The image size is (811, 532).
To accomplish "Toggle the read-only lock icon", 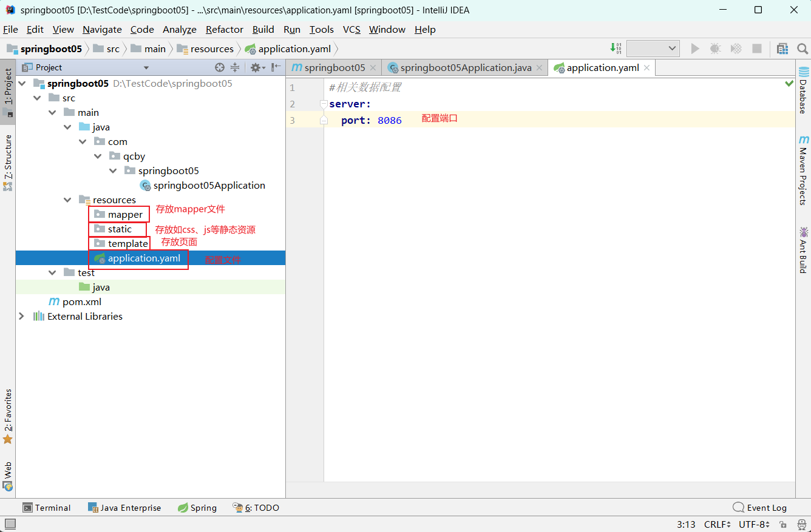I will pos(783,525).
